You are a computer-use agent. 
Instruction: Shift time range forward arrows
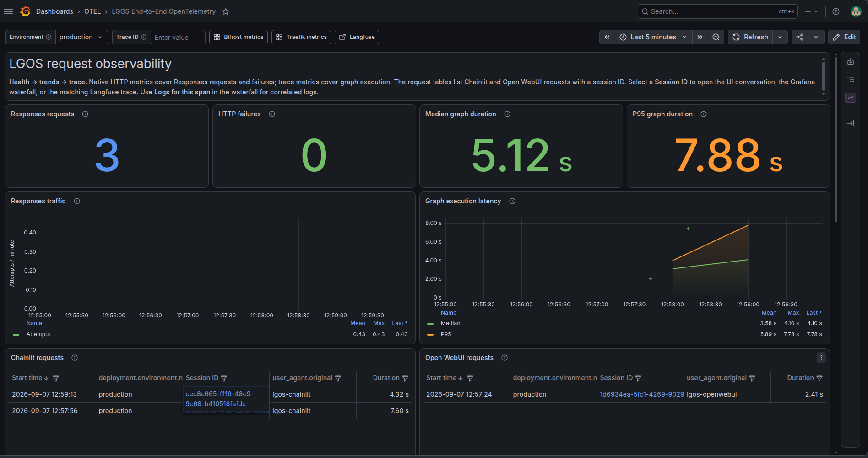tap(700, 37)
